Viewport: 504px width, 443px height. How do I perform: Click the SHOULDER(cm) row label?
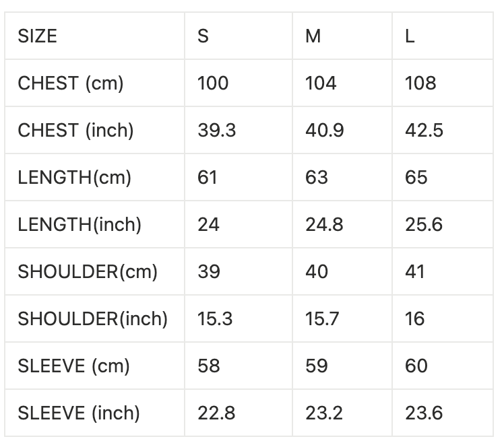(88, 271)
